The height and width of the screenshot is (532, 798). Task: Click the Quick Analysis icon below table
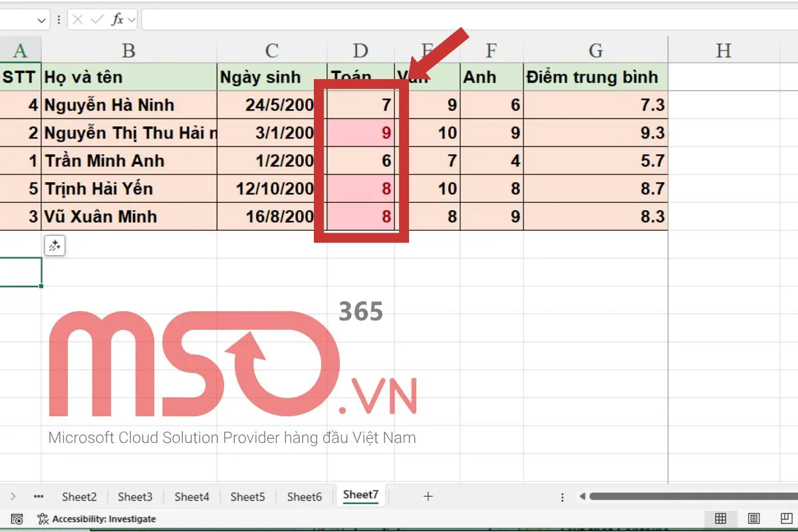54,246
